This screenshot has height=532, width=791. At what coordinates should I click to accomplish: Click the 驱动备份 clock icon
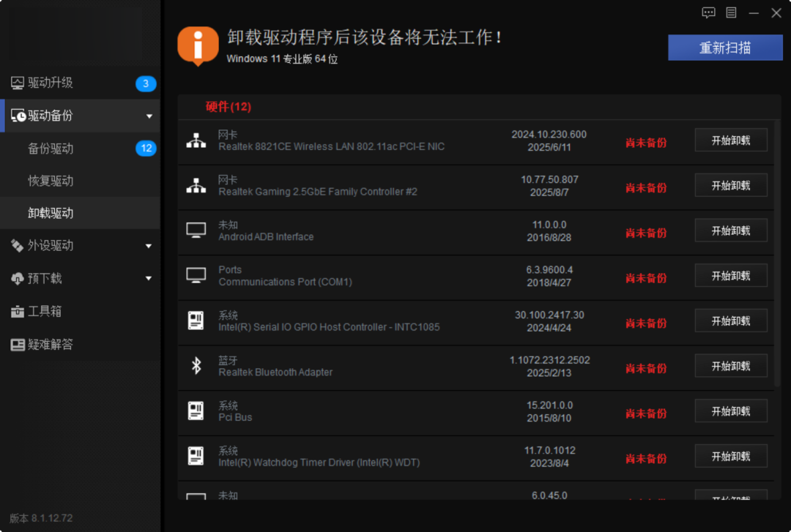click(x=18, y=116)
